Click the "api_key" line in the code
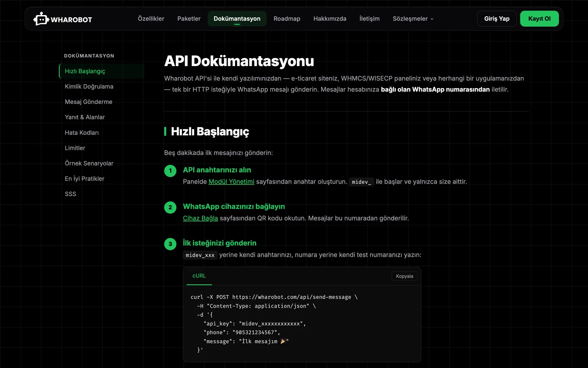Screen dimensions: 588x368 pyautogui.click(x=255, y=324)
